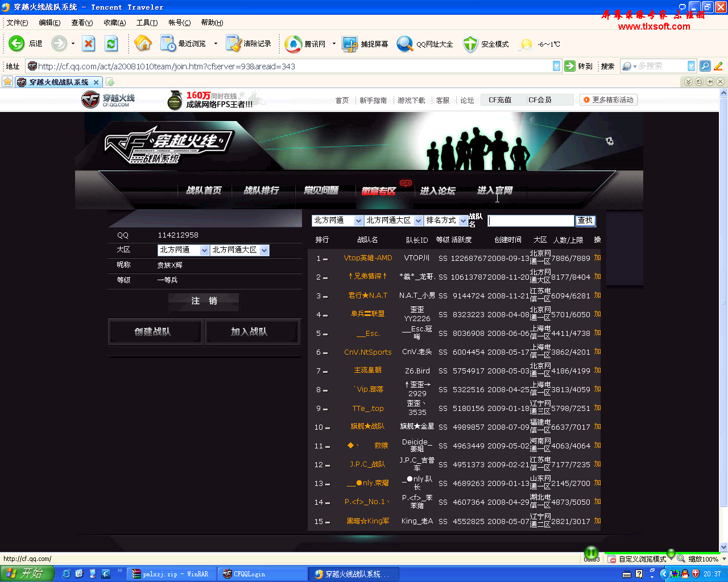Expand the 最近浏览 dropdown arrow
The image size is (728, 582).
[x=216, y=44]
